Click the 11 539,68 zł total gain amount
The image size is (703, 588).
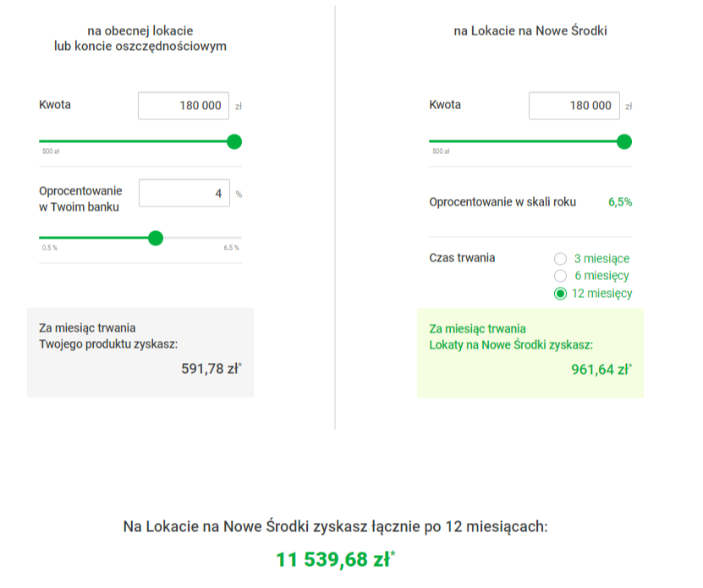(335, 559)
